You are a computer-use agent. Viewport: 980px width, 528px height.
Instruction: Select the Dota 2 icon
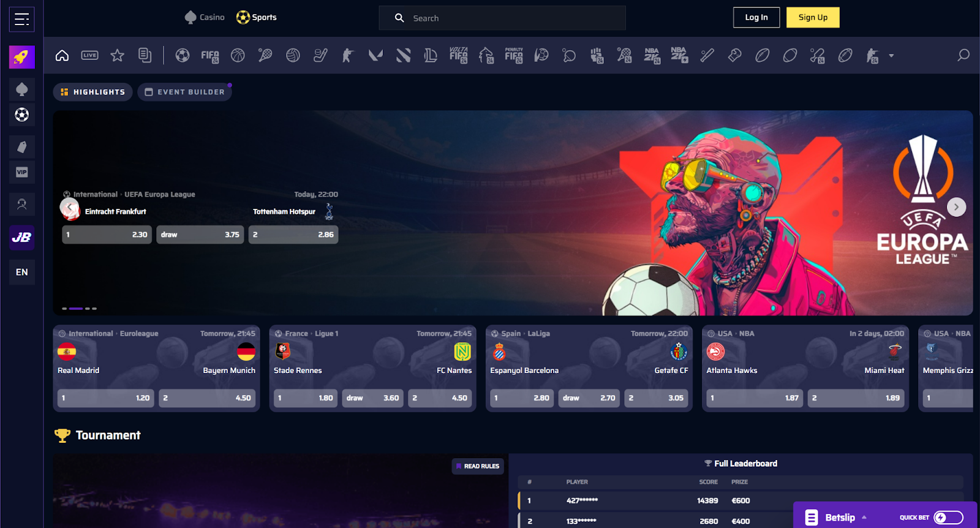pyautogui.click(x=403, y=56)
